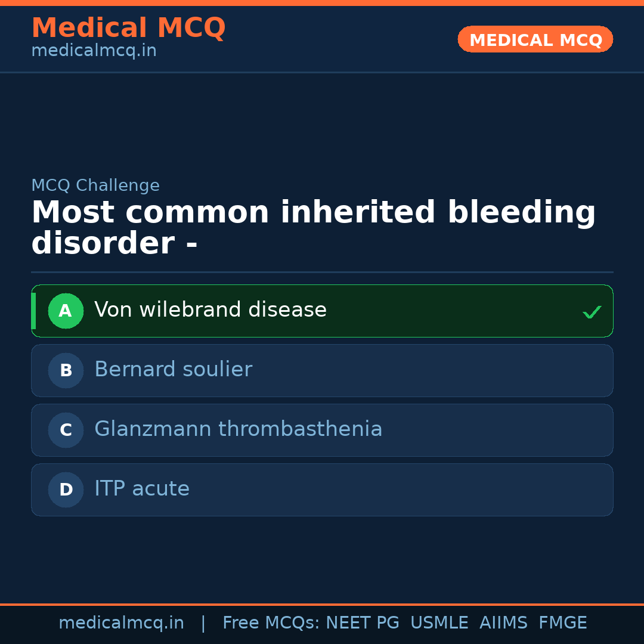Click the orange MEDICAL MCQ badge
644x644 pixels.
point(535,40)
